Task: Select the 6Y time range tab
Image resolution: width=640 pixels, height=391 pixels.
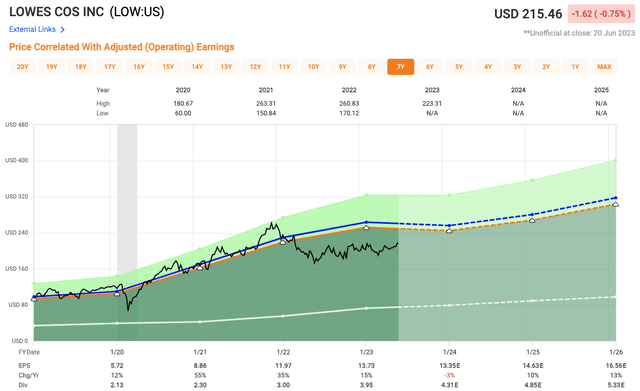Action: (430, 67)
